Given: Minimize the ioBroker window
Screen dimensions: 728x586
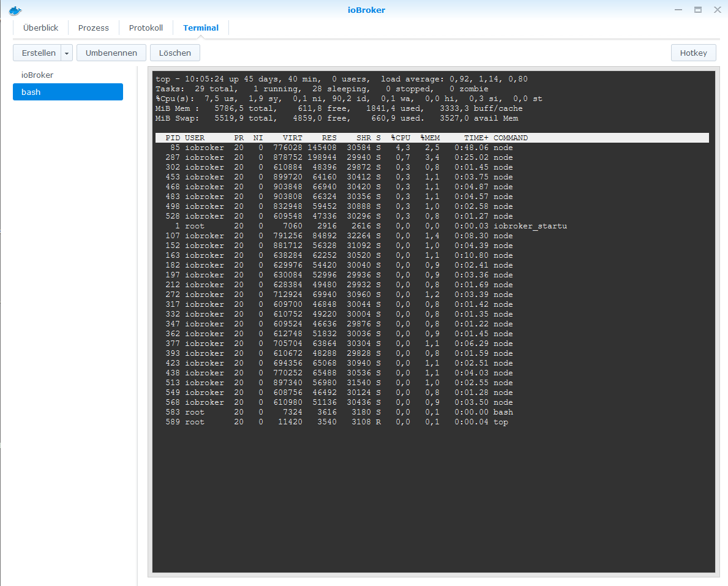Looking at the screenshot, I should pos(678,10).
